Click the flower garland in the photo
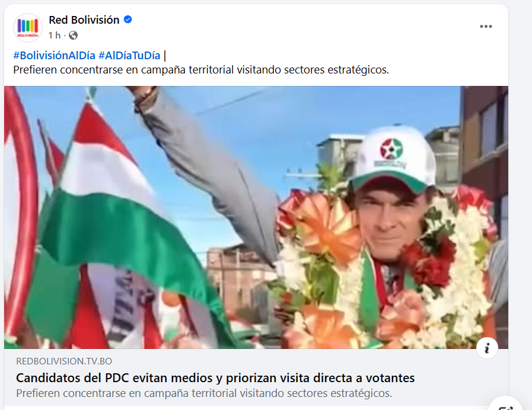Image resolution: width=532 pixels, height=410 pixels. 383,271
